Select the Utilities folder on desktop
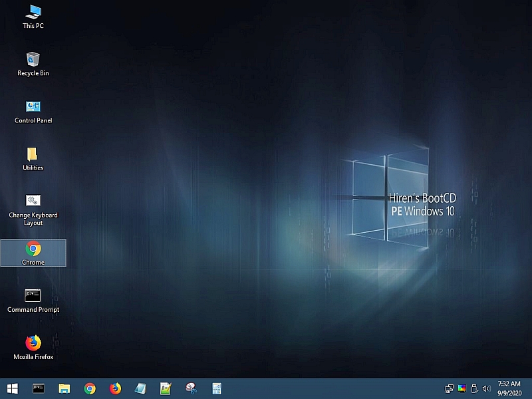This screenshot has width=532, height=399. (33, 159)
